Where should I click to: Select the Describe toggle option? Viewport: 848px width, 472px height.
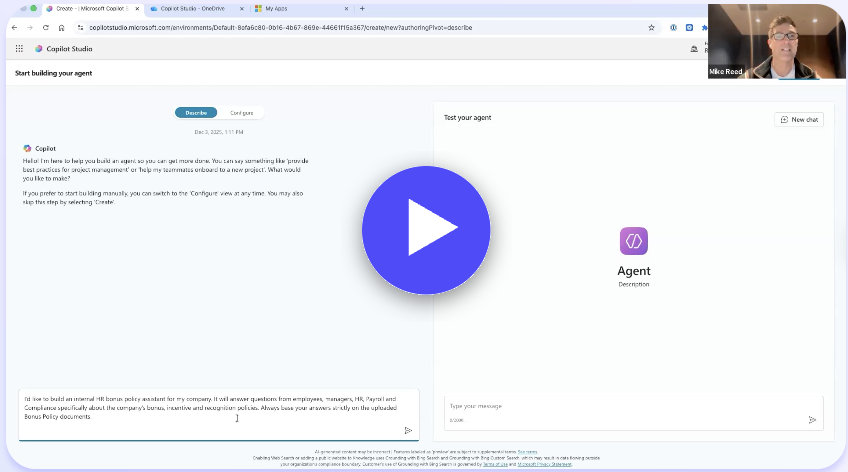(x=195, y=113)
